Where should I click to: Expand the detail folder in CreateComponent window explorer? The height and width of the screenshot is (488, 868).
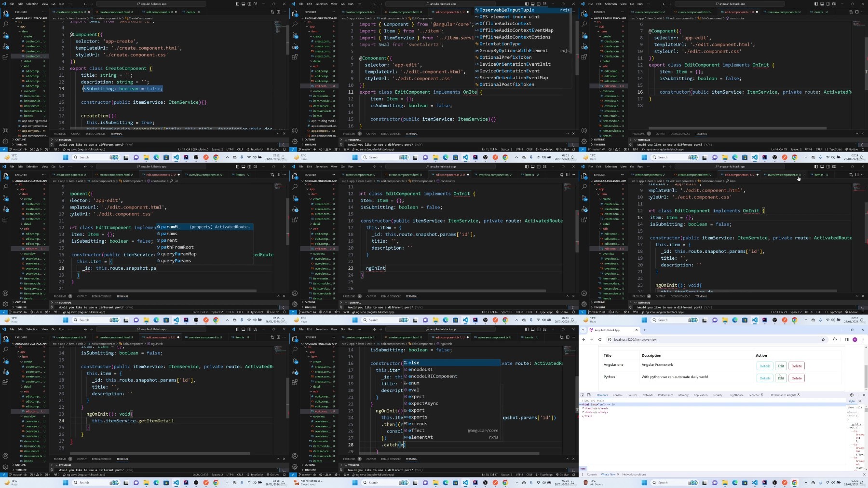27,61
